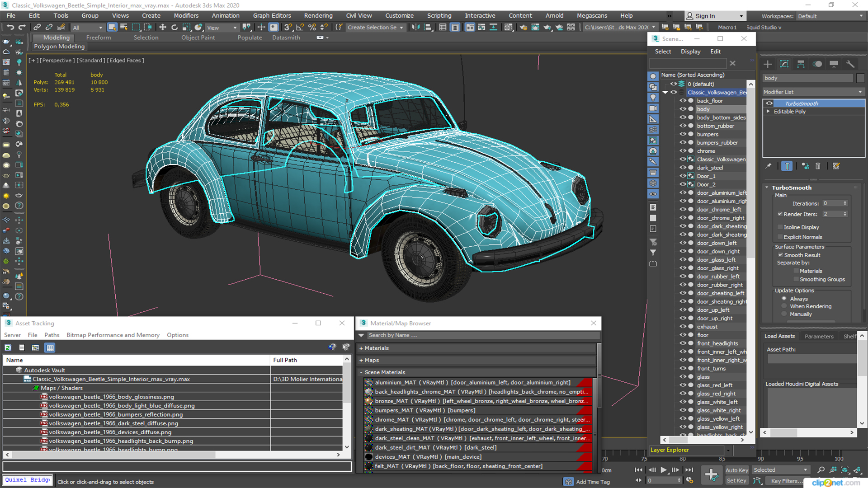This screenshot has height=488, width=868.
Task: Select the Move transform tool
Action: pyautogui.click(x=163, y=28)
